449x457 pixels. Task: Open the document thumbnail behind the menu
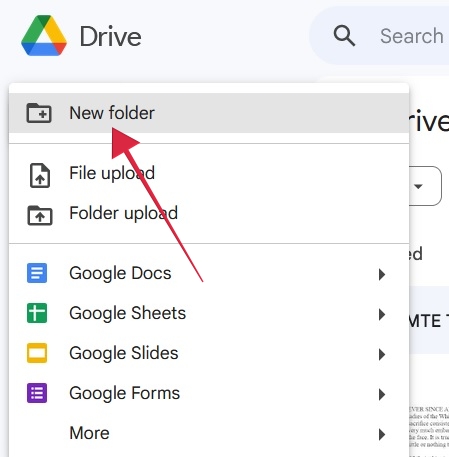pos(429,430)
